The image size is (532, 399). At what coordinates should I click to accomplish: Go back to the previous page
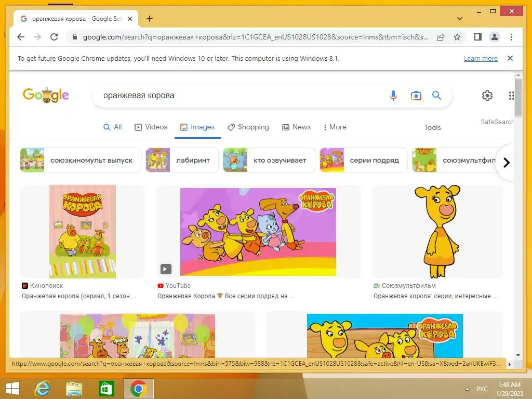21,37
